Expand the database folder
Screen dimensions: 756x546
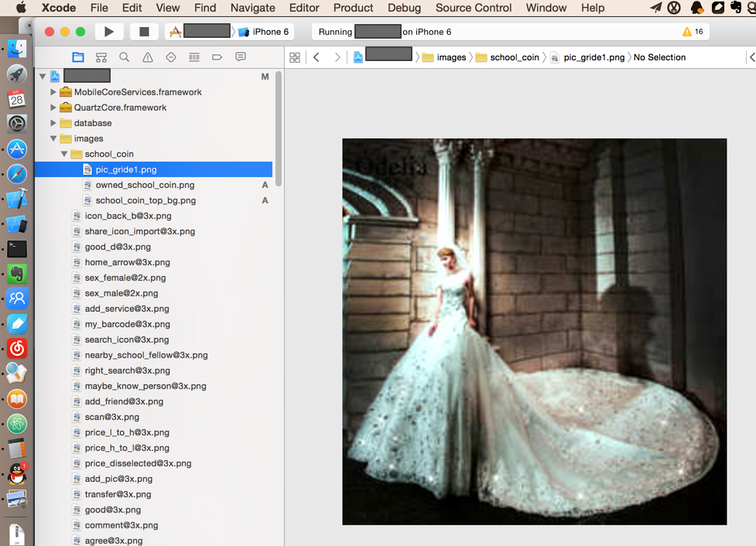click(x=53, y=123)
